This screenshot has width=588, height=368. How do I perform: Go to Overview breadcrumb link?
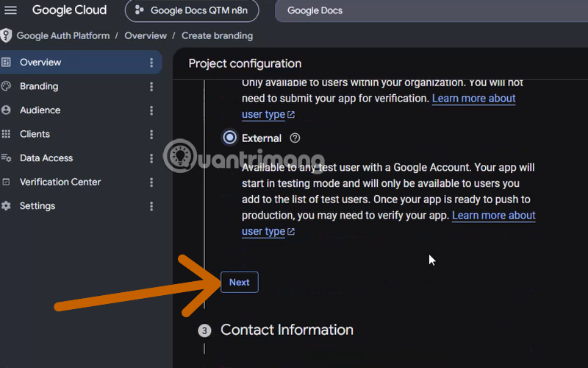click(146, 35)
